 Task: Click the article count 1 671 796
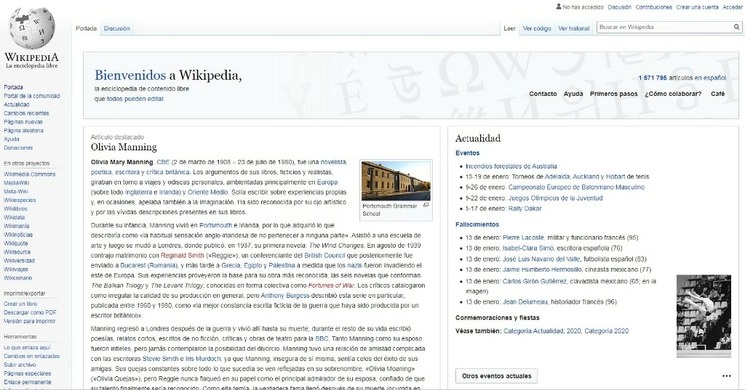(653, 77)
